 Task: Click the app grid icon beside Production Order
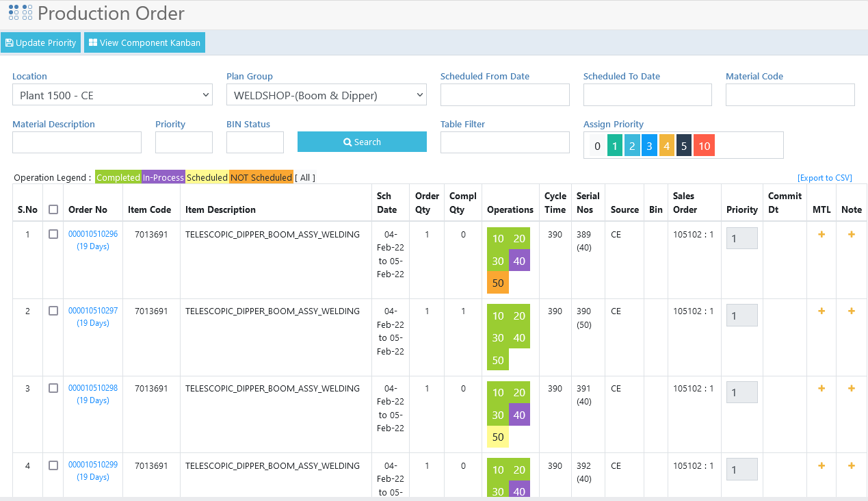click(x=21, y=12)
